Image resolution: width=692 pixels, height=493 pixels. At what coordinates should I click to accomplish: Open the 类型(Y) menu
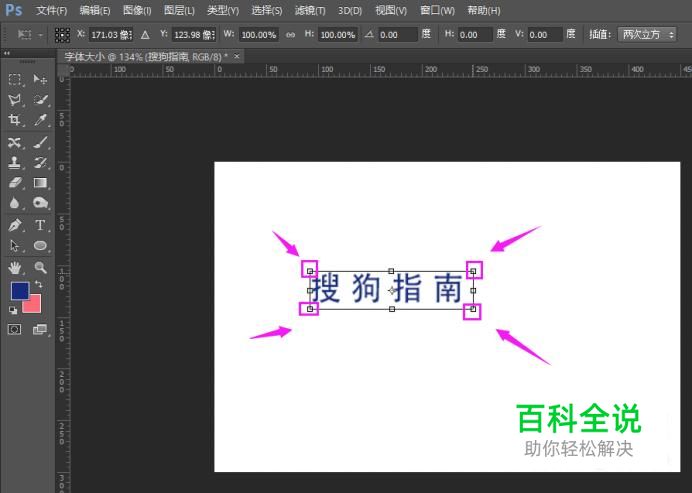(x=223, y=10)
